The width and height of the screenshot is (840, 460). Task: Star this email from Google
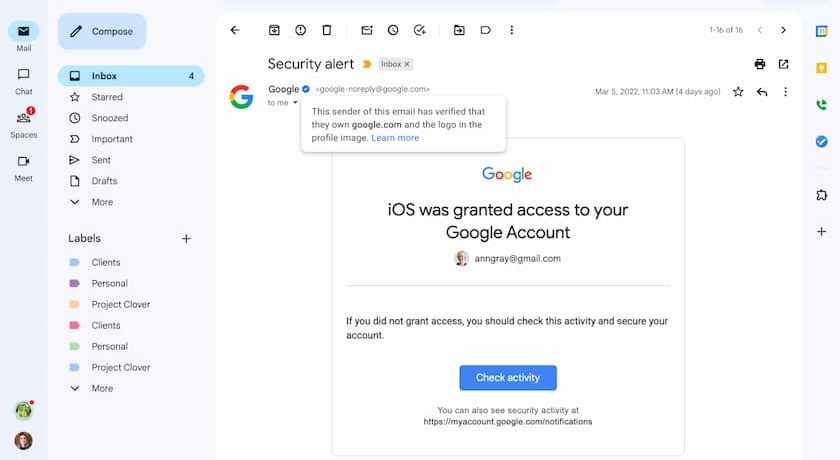pos(738,91)
